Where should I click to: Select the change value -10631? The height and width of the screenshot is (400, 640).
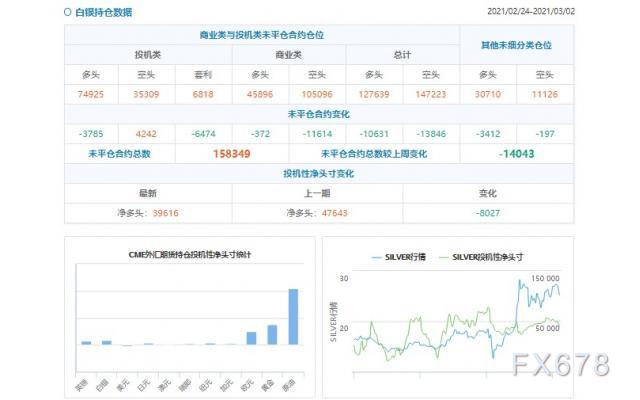tap(374, 134)
